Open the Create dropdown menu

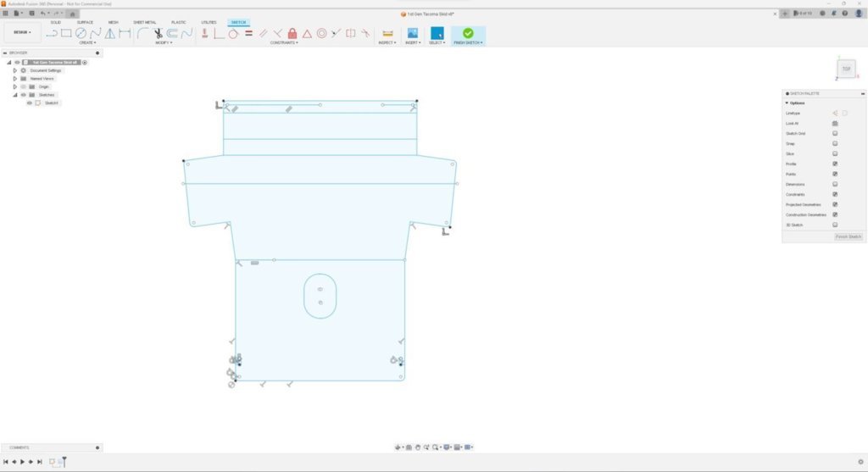tap(87, 42)
